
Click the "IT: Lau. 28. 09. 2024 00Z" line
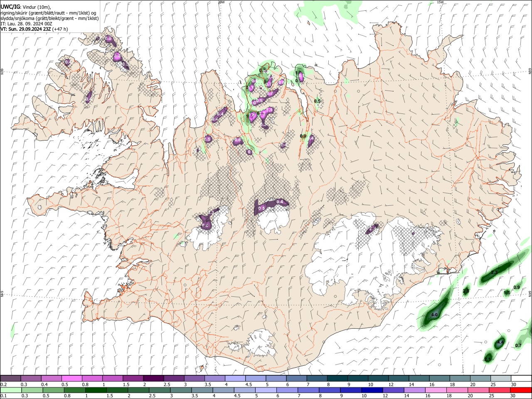click(x=26, y=24)
